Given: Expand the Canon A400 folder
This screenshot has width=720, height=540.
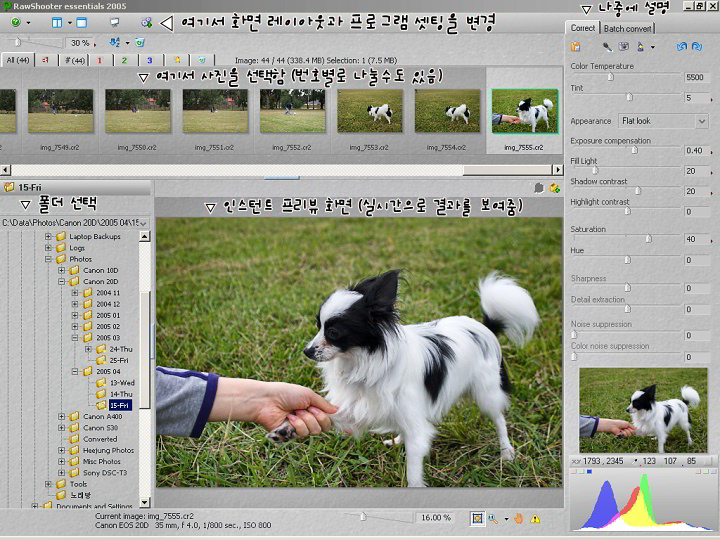Looking at the screenshot, I should (61, 416).
